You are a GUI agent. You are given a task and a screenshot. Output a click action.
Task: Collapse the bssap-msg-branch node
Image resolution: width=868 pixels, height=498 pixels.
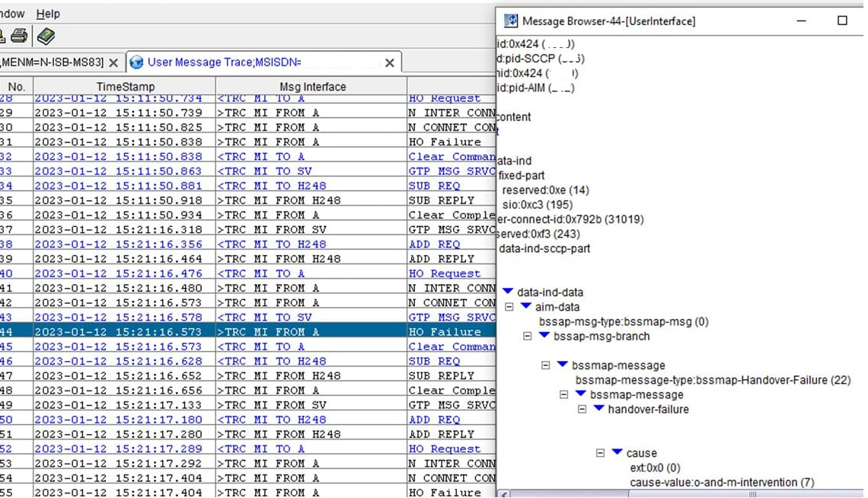[528, 336]
